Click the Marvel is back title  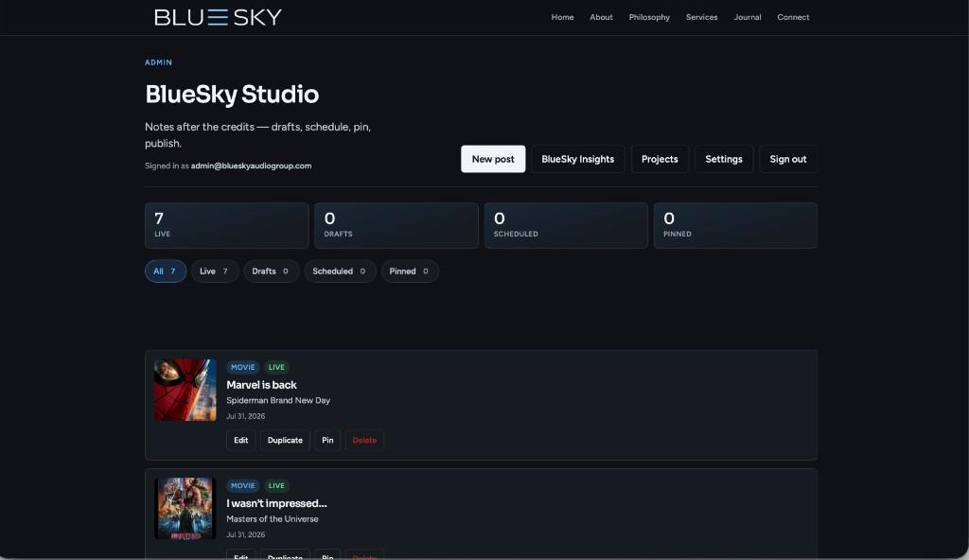(x=261, y=384)
